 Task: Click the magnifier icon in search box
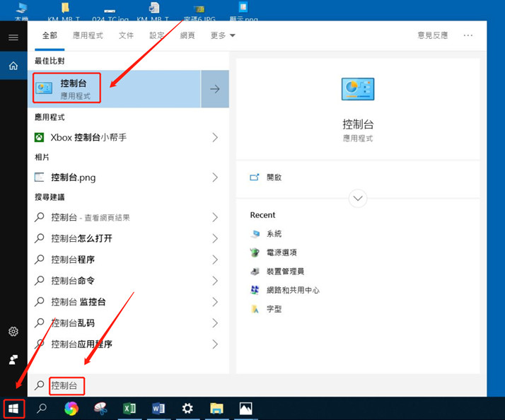[x=40, y=385]
